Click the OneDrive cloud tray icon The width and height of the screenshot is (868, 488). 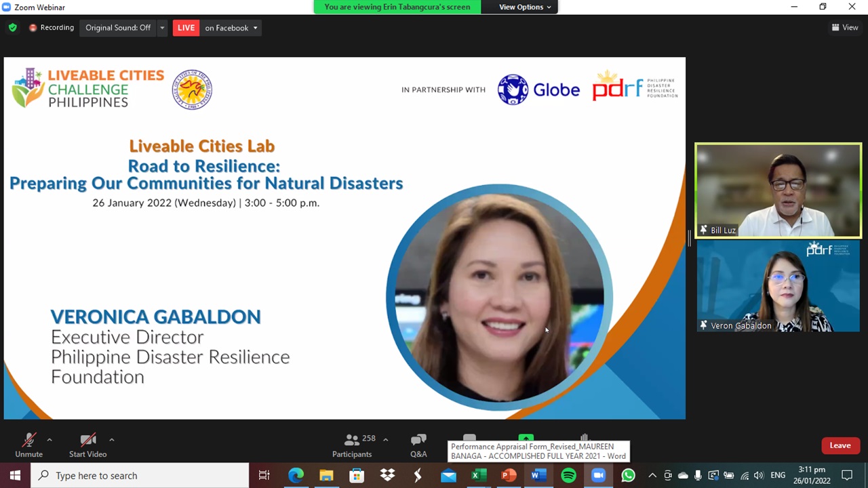point(683,475)
